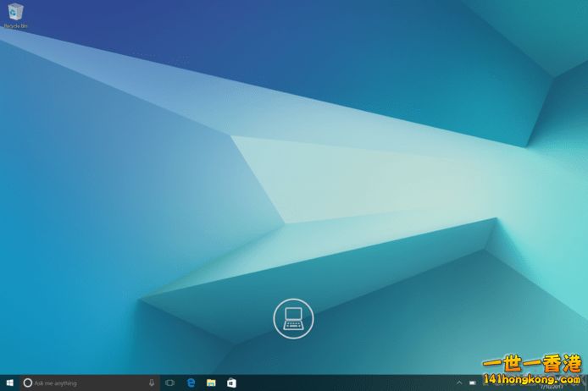Open Task View from the taskbar
The image size is (588, 391).
click(x=169, y=383)
